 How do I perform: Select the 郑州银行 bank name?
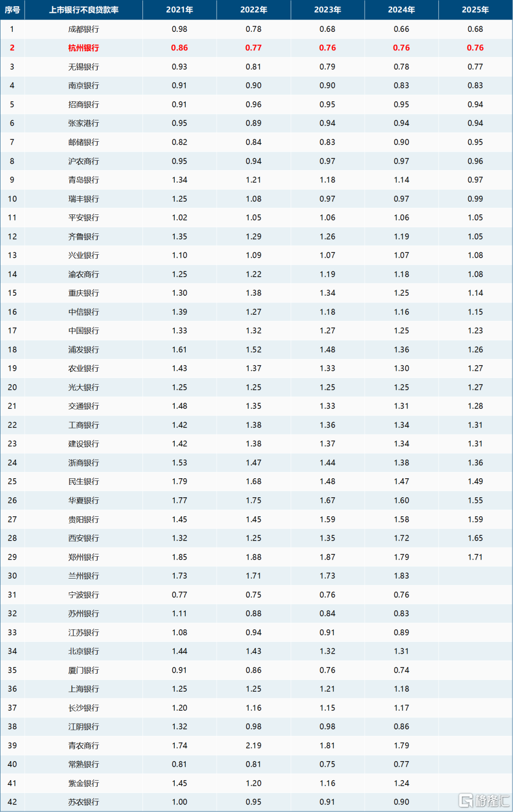click(x=84, y=557)
